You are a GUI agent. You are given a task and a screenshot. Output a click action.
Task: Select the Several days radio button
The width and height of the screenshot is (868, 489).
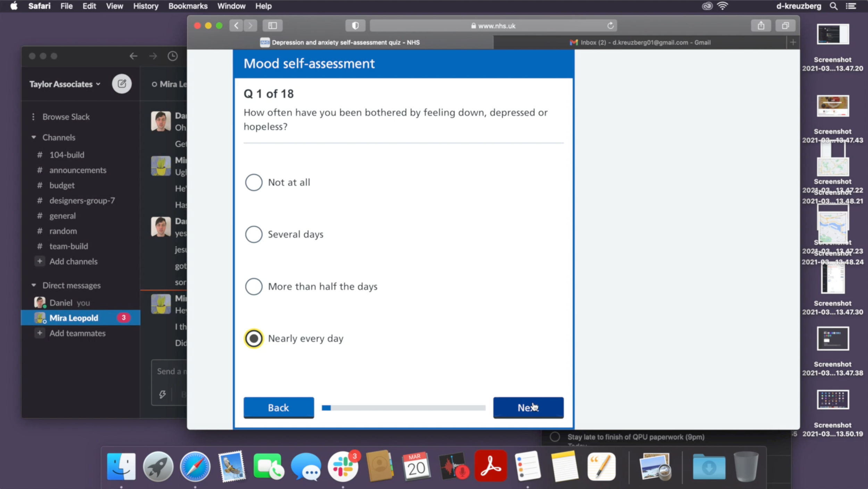tap(254, 235)
